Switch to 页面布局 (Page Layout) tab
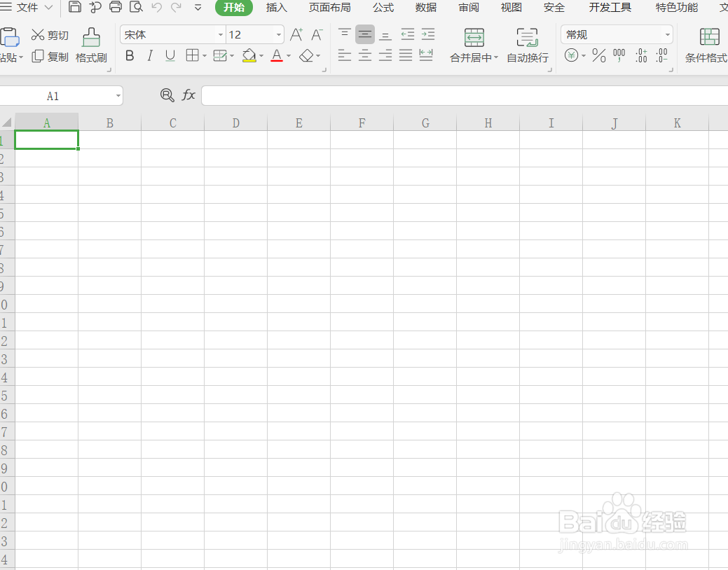Viewport: 728px width, 570px height. coord(330,8)
